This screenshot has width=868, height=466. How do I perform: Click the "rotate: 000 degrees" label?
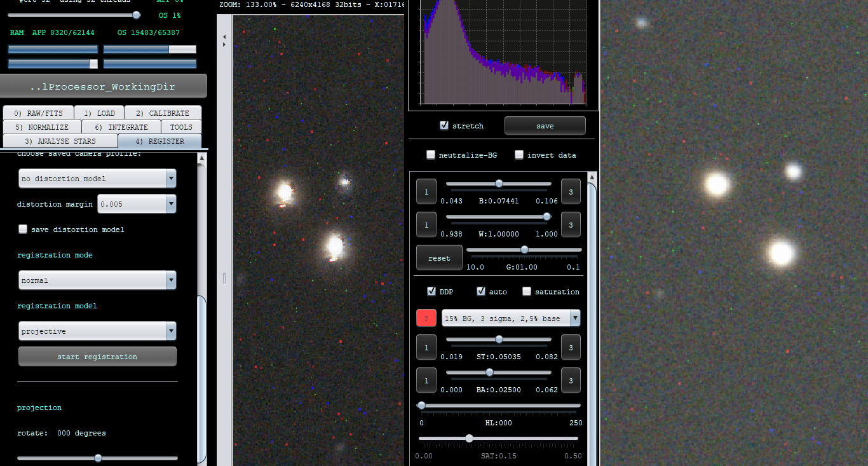coord(62,433)
